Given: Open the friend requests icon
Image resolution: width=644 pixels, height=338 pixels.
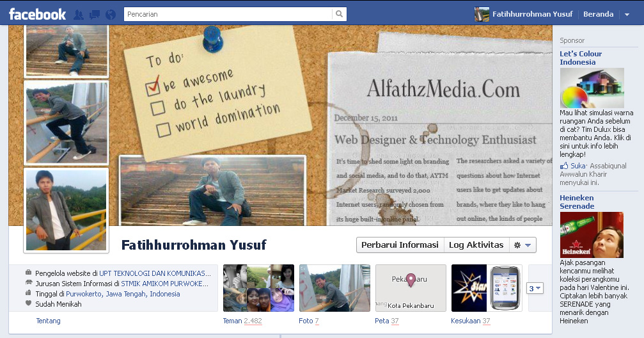Looking at the screenshot, I should (x=79, y=15).
